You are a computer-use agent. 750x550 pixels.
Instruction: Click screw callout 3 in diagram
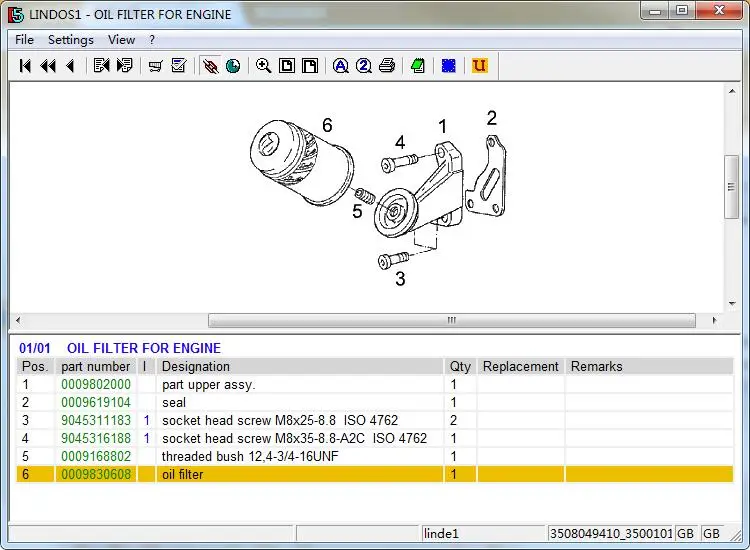click(400, 279)
